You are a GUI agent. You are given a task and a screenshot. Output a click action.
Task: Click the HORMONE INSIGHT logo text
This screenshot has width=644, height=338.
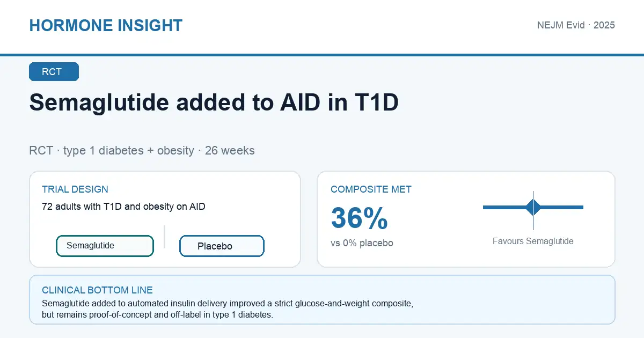[106, 25]
